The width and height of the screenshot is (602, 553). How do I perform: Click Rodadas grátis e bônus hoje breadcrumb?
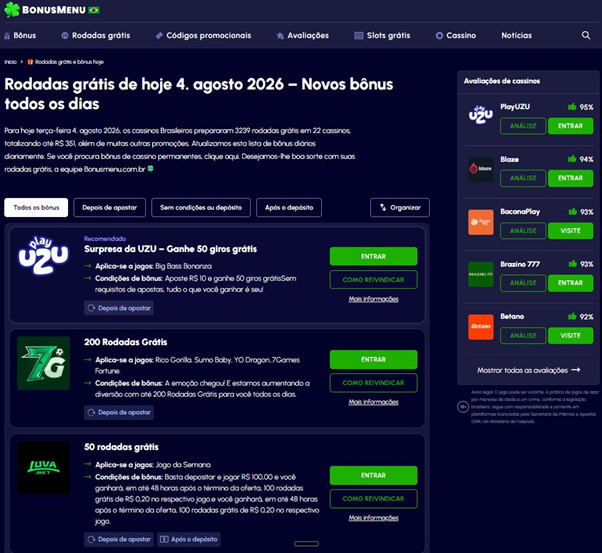click(x=66, y=62)
